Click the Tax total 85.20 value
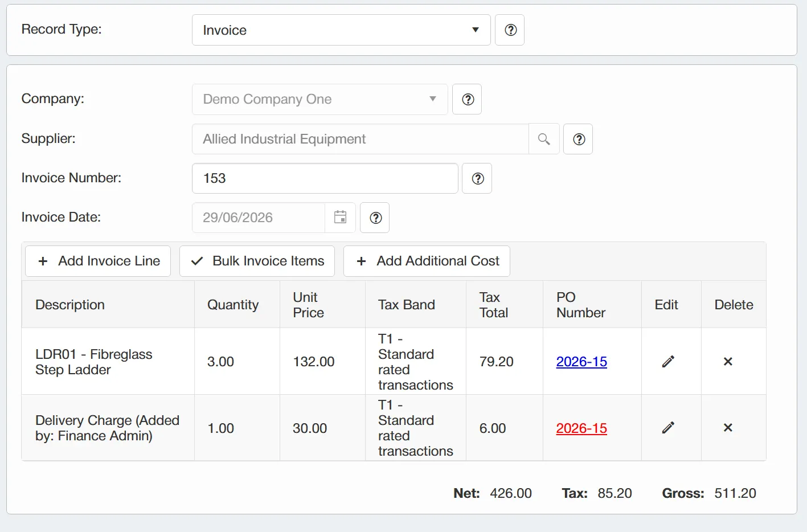 click(615, 493)
